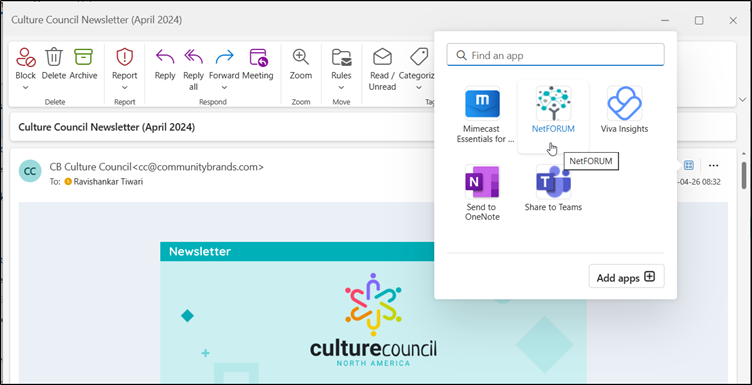Open the Zoom magnifier tool
752x385 pixels.
click(301, 57)
